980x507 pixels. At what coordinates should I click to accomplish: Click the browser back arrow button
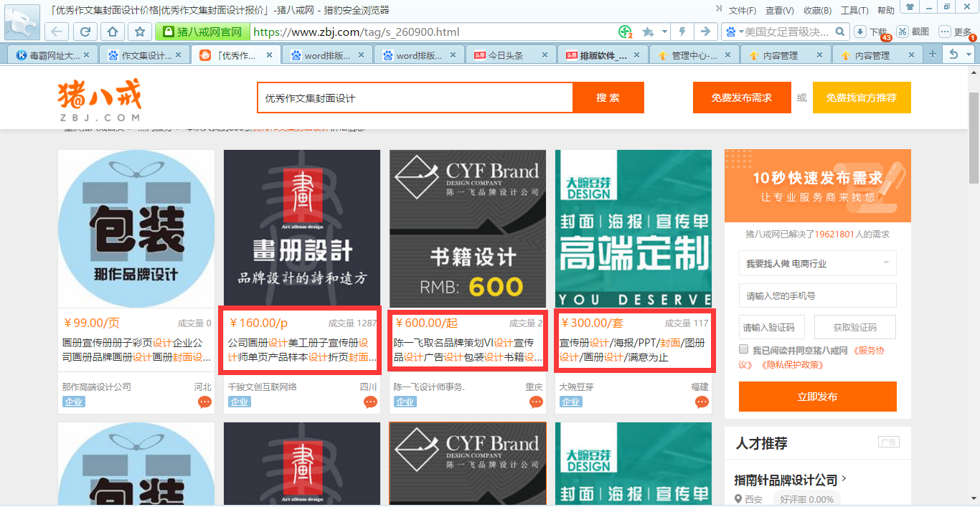[x=58, y=32]
